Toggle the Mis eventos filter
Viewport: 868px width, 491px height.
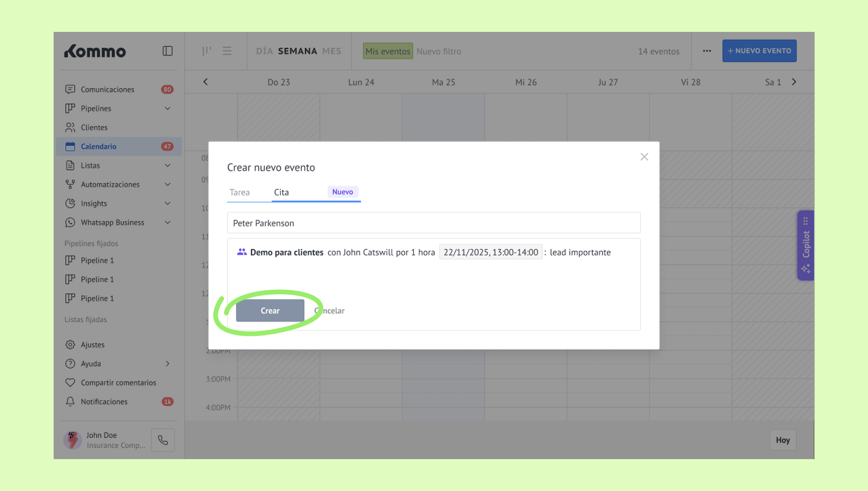[x=387, y=51]
